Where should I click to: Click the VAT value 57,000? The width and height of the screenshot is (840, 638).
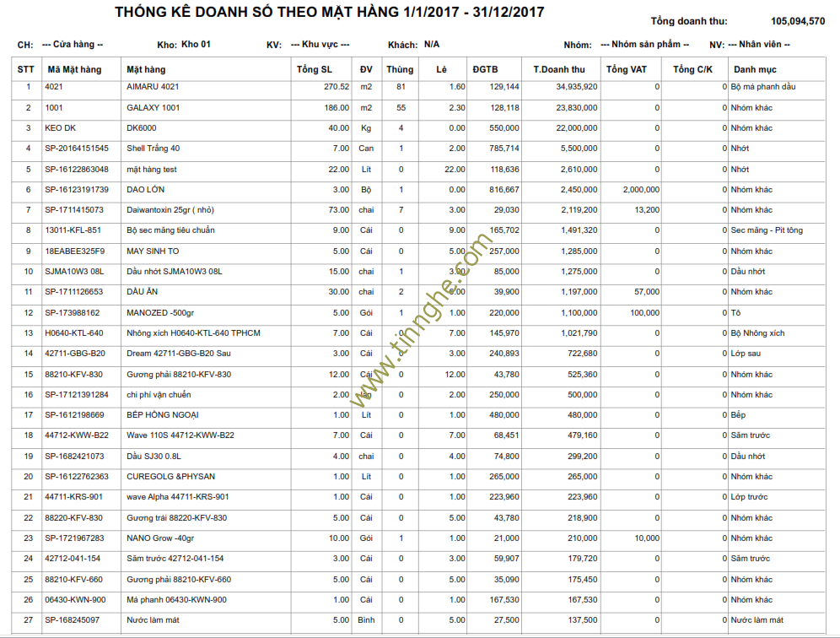point(647,292)
